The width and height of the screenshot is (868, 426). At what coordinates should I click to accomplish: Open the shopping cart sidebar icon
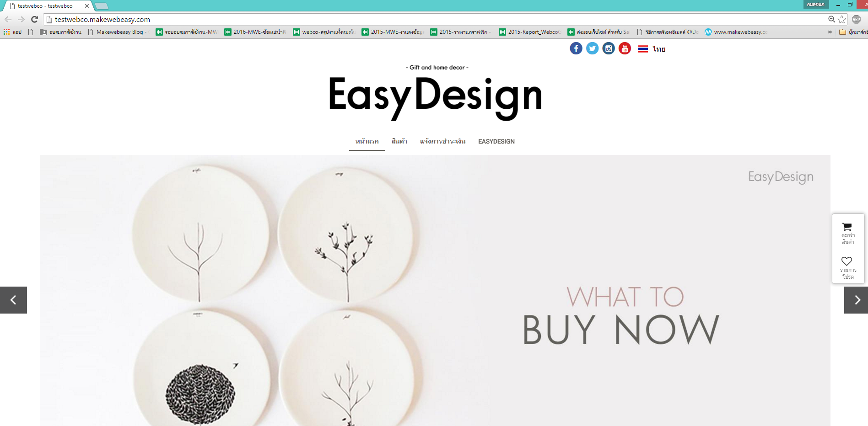848,234
